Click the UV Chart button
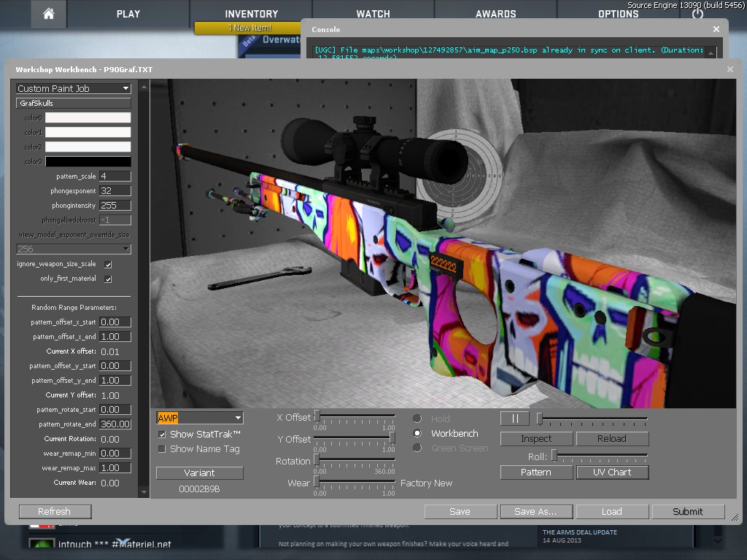The width and height of the screenshot is (747, 560). (x=612, y=472)
